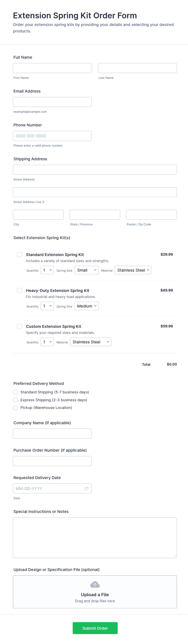
Task: Choose Express Shipping delivery method
Action: pyautogui.click(x=16, y=400)
